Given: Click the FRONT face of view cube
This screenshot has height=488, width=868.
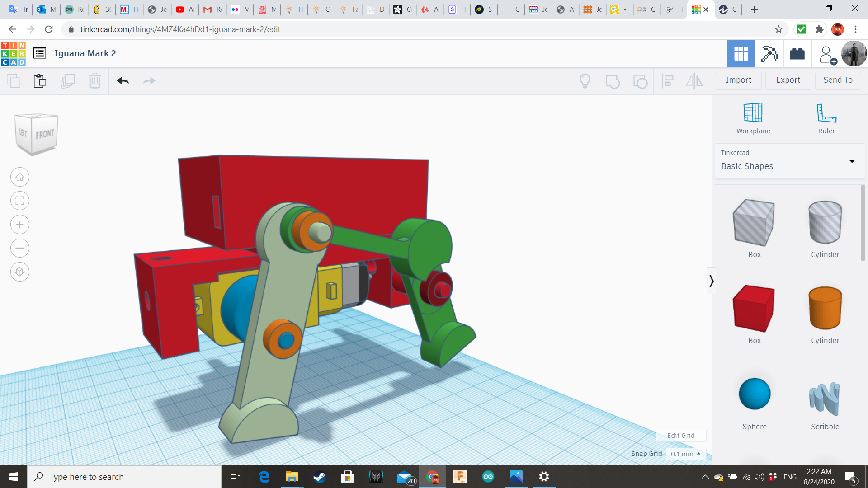Looking at the screenshot, I should 45,134.
